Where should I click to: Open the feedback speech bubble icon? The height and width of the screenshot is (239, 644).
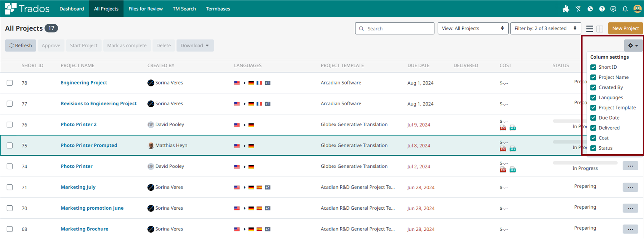(x=613, y=9)
